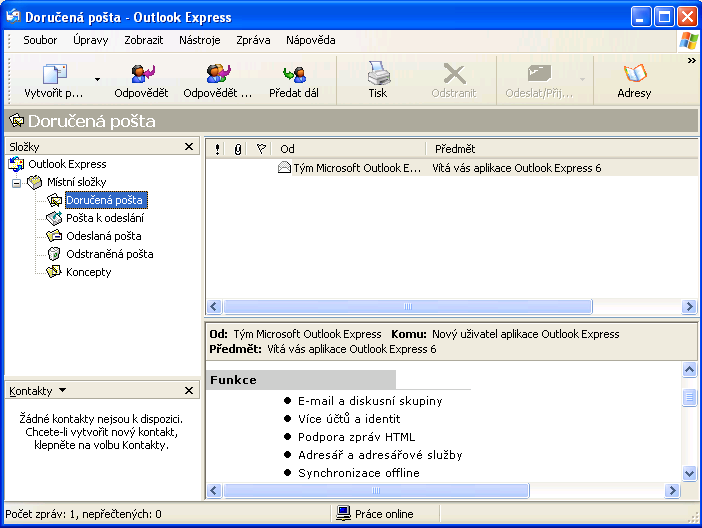
Task: Sort by attachment paperclip column header
Action: (238, 149)
